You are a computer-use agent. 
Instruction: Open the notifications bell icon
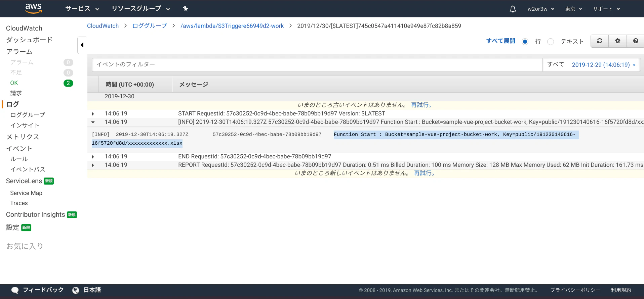click(x=513, y=9)
